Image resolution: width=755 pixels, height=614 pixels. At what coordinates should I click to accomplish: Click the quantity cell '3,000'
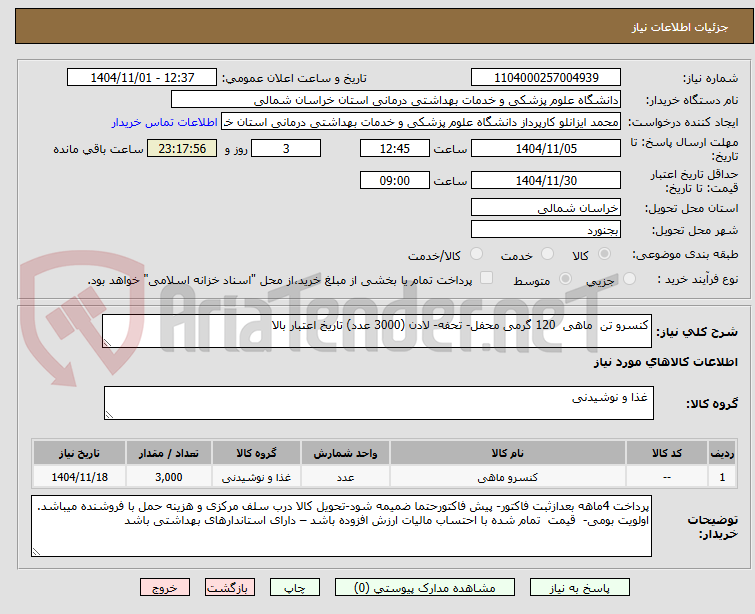click(169, 477)
